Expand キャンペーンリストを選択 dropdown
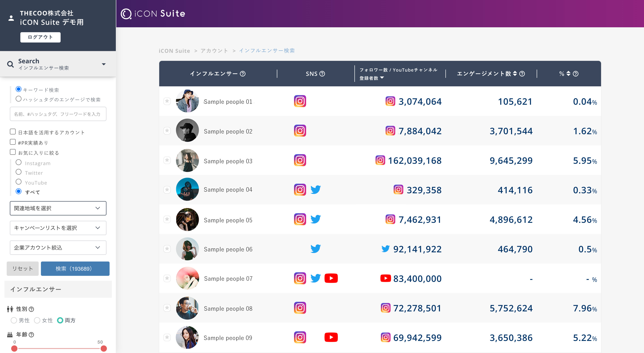The image size is (644, 353). 58,228
